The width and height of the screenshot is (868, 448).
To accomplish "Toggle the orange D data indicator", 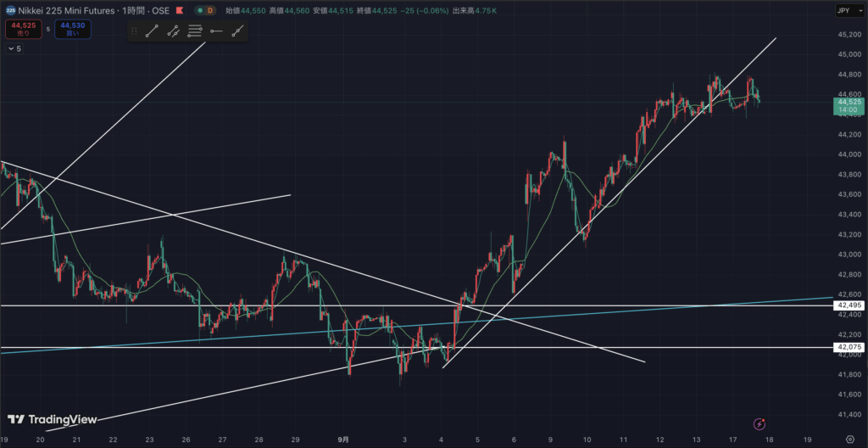I will coord(210,10).
